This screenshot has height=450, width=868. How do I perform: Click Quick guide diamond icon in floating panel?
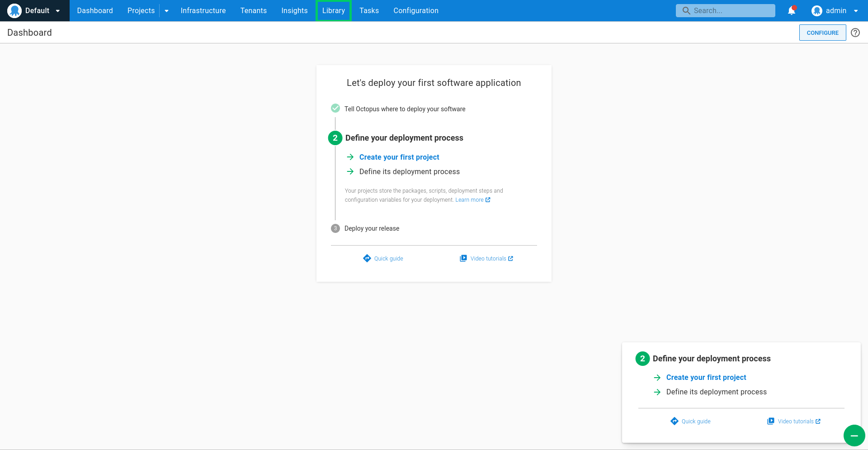click(675, 421)
